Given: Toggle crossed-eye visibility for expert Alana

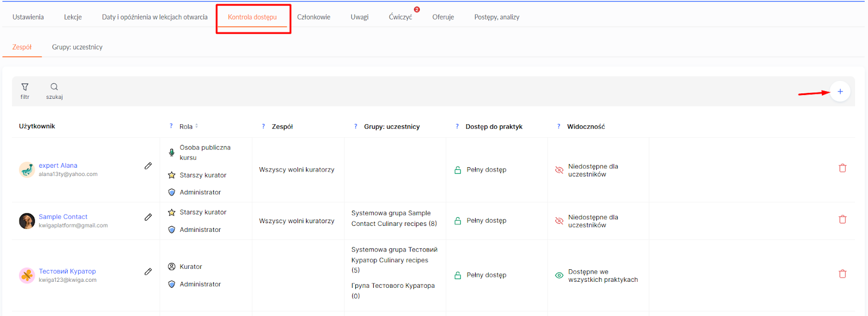Looking at the screenshot, I should point(559,170).
